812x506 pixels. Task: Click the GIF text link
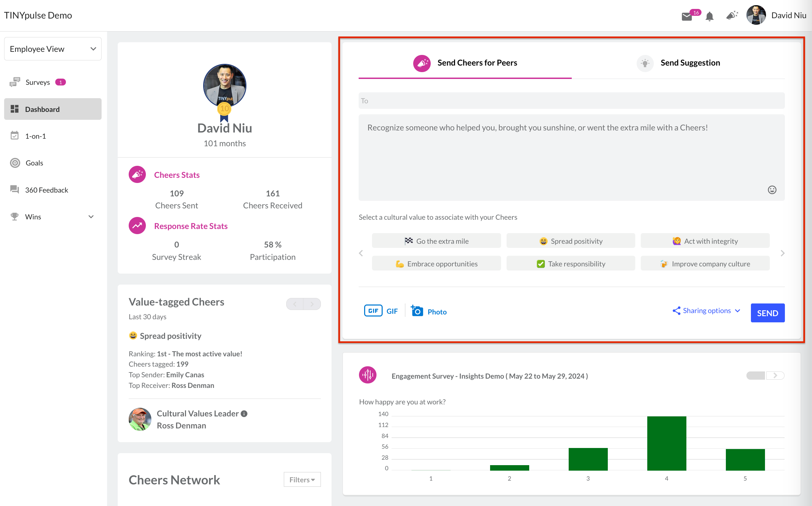[x=392, y=311]
